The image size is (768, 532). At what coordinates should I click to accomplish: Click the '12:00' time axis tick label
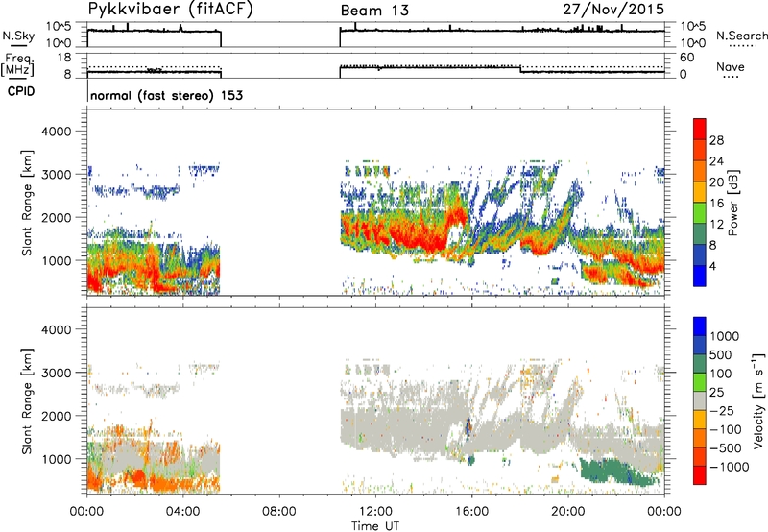(375, 512)
